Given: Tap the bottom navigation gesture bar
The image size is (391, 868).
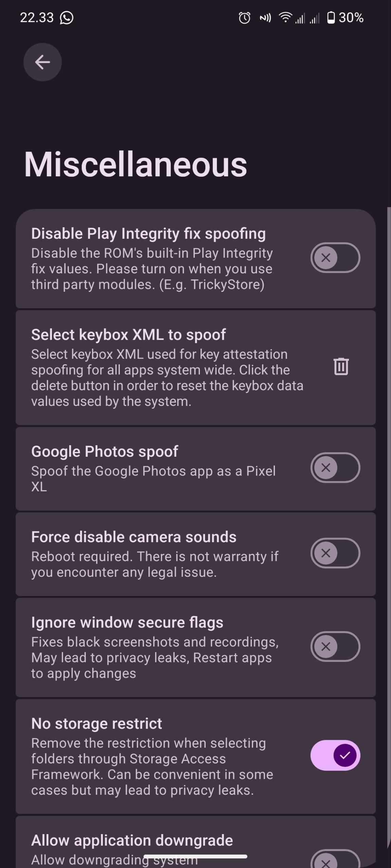Looking at the screenshot, I should [195, 856].
